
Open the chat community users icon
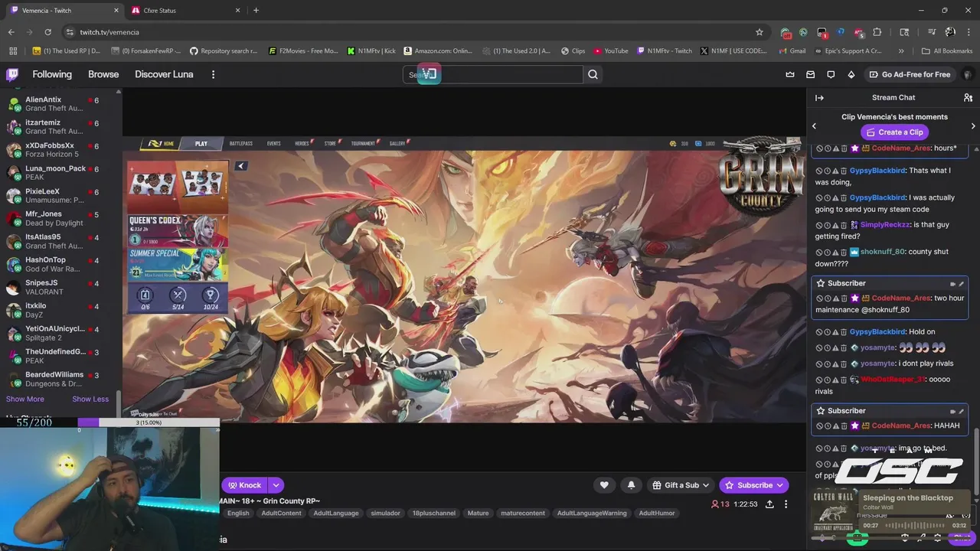pos(968,97)
